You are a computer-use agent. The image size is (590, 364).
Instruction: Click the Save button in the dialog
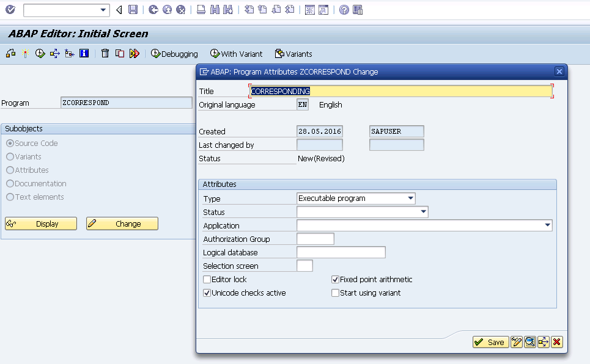490,342
